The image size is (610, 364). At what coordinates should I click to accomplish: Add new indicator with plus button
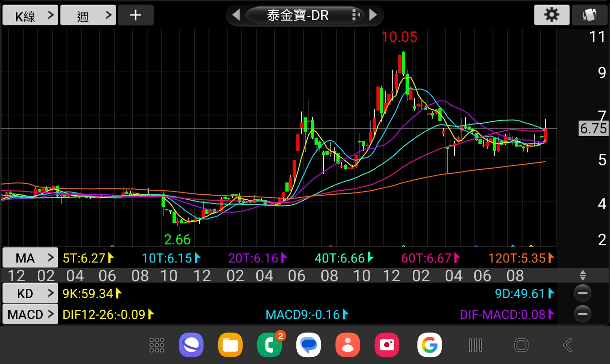pyautogui.click(x=136, y=15)
